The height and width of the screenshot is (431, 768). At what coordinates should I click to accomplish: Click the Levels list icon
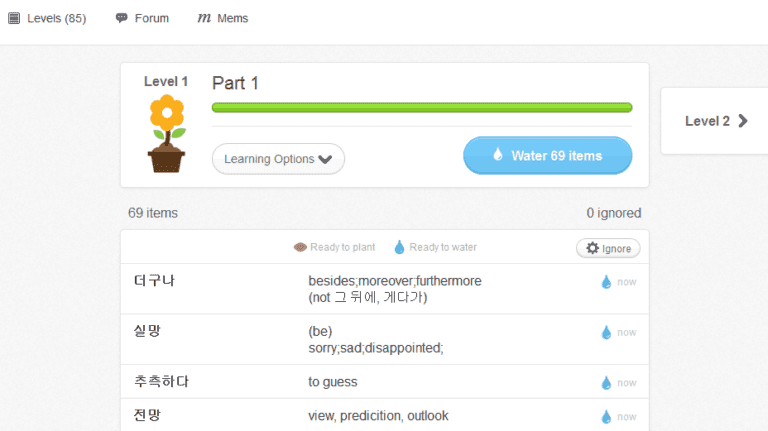coord(14,18)
